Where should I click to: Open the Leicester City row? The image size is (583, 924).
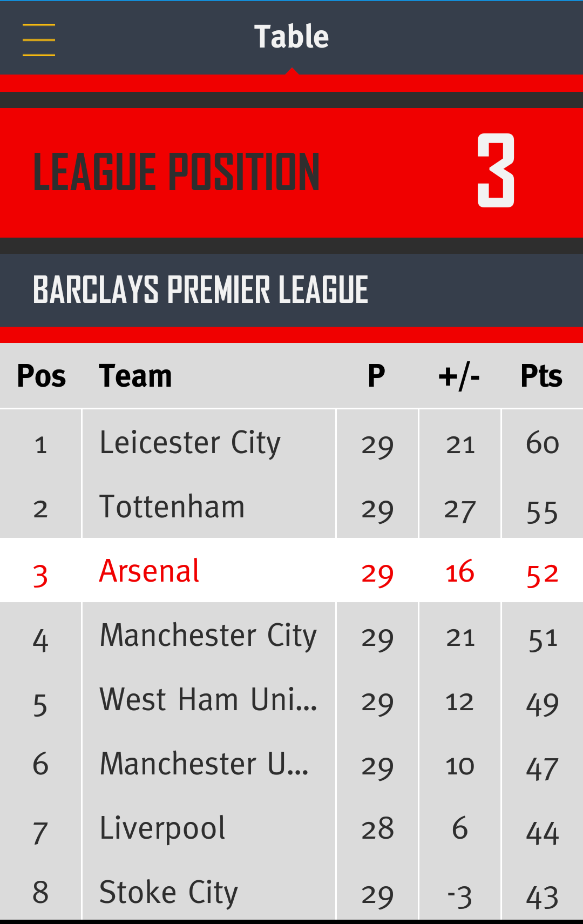coord(291,443)
